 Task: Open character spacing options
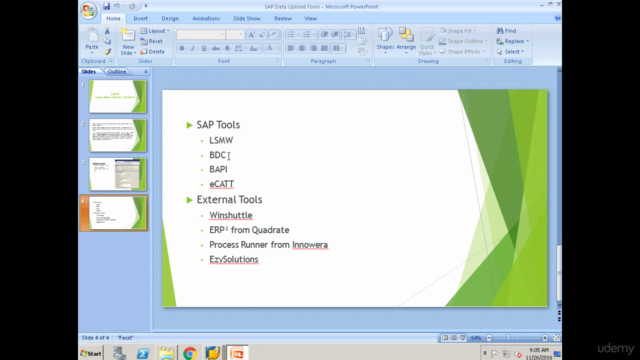[x=240, y=48]
